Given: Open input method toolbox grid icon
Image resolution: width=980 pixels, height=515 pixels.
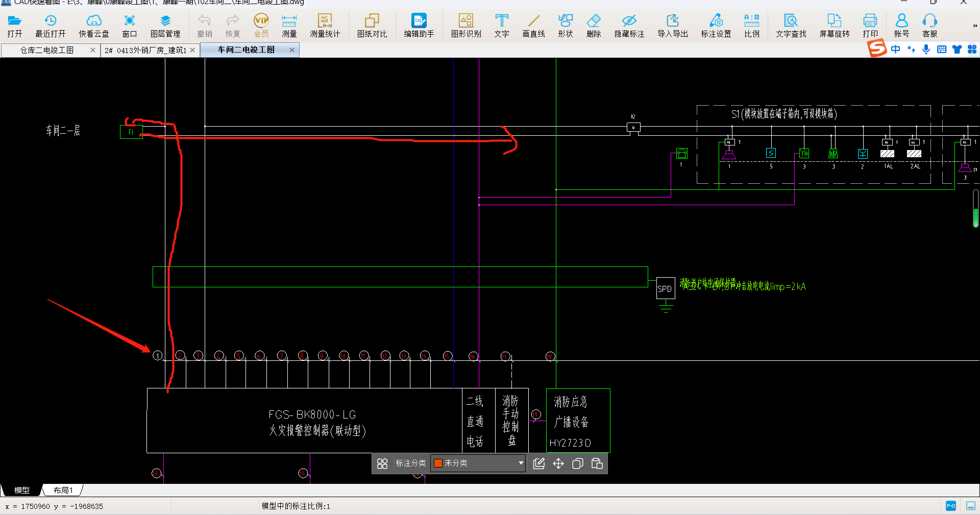Looking at the screenshot, I should point(972,49).
